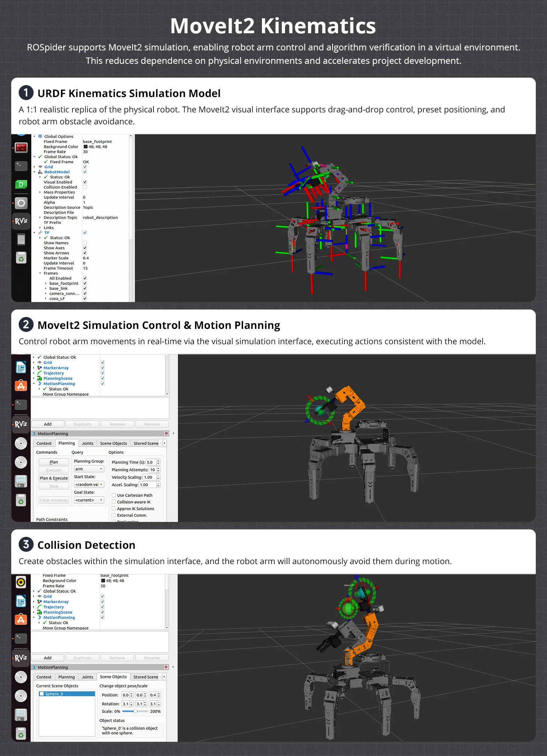Screen dimensions: 547x756
Task: Enable the Collision Enabled checkbox
Action: [85, 187]
